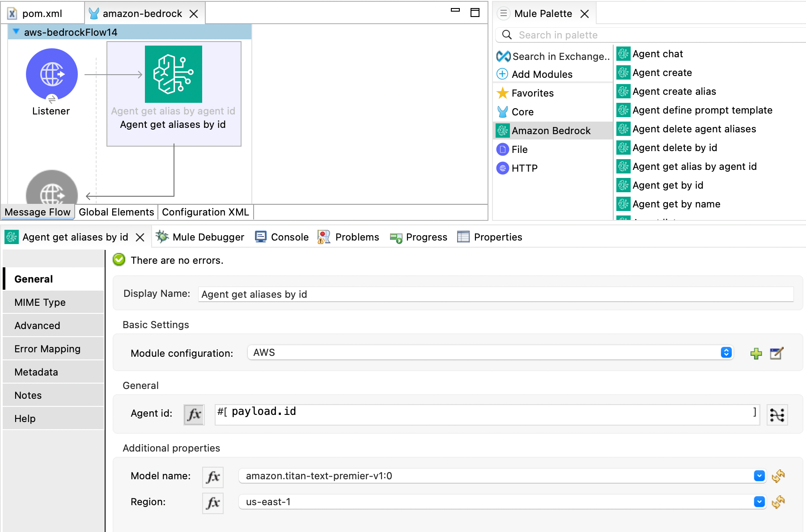Click the 'There are no errors.' status icon
The image size is (806, 532).
(x=119, y=259)
